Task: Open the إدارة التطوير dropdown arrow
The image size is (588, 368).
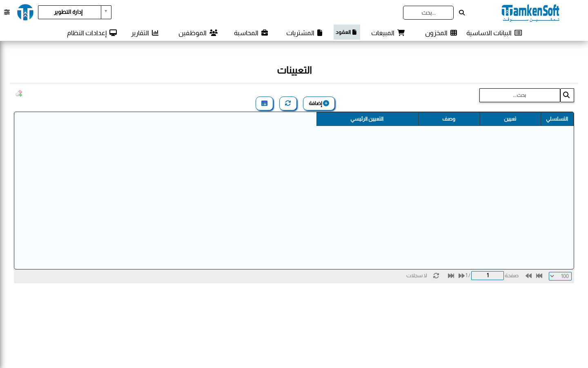Action: (106, 12)
